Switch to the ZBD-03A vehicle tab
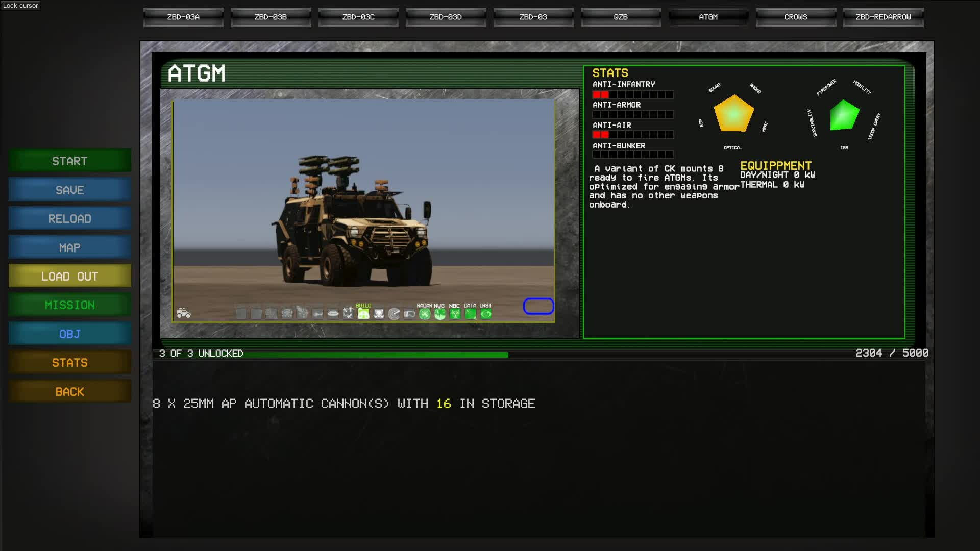 pyautogui.click(x=183, y=17)
